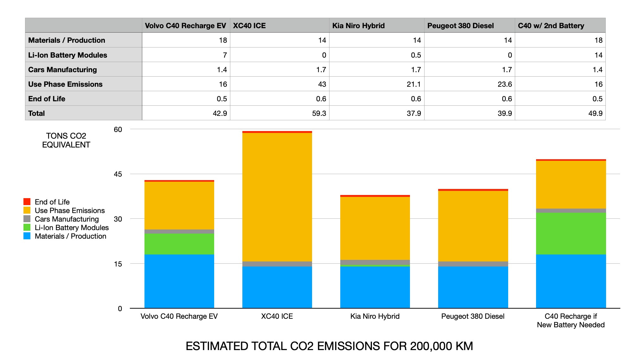633x364 pixels.
Task: Click the 60 y-axis tick label
Action: point(118,129)
